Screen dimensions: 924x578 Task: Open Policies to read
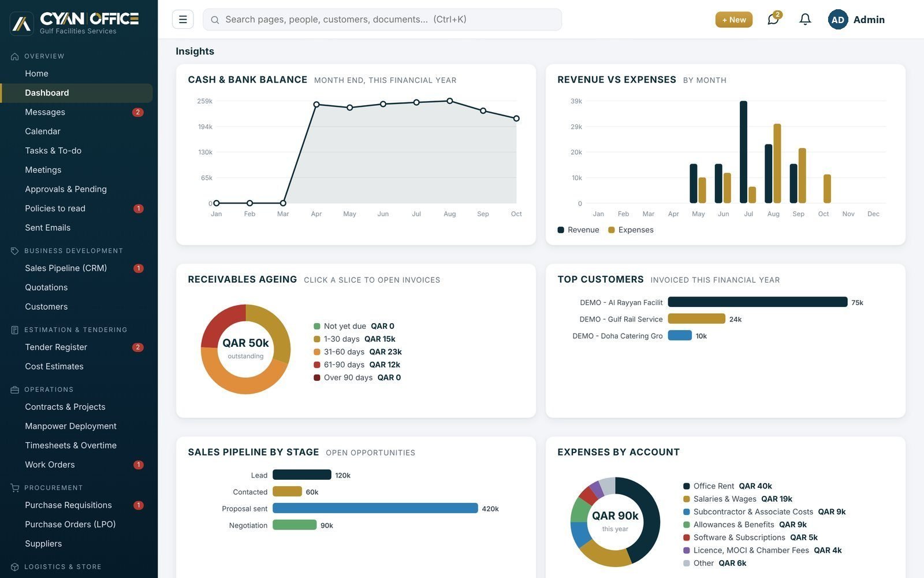tap(76, 208)
